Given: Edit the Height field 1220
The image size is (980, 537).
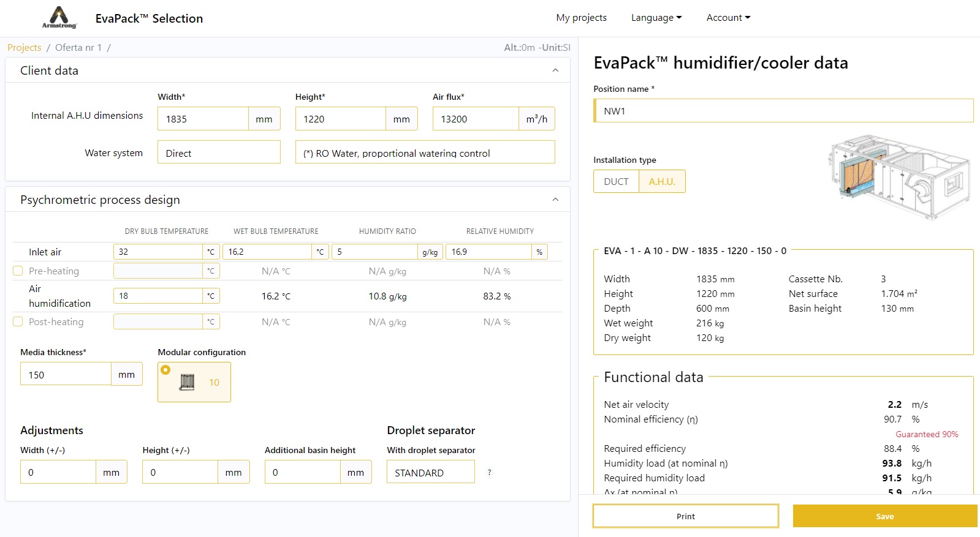Looking at the screenshot, I should tap(340, 119).
